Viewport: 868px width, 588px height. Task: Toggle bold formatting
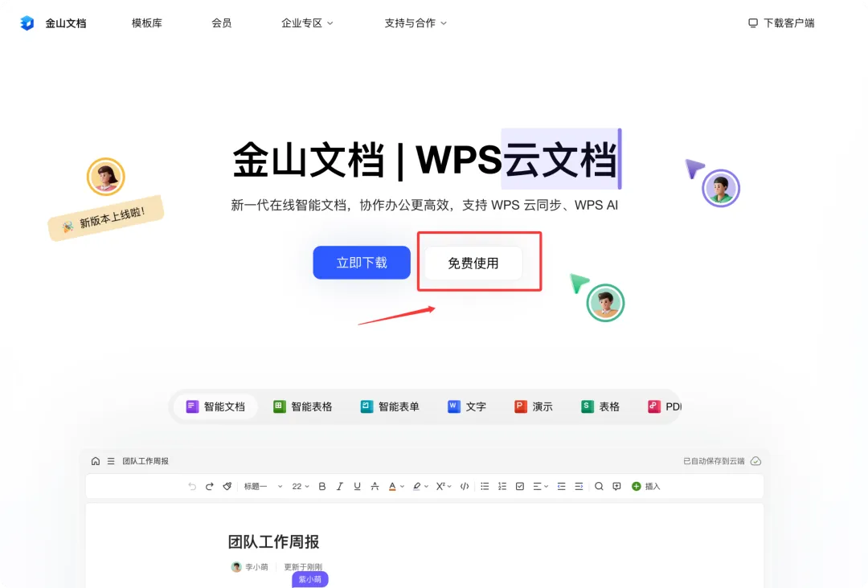pos(322,486)
